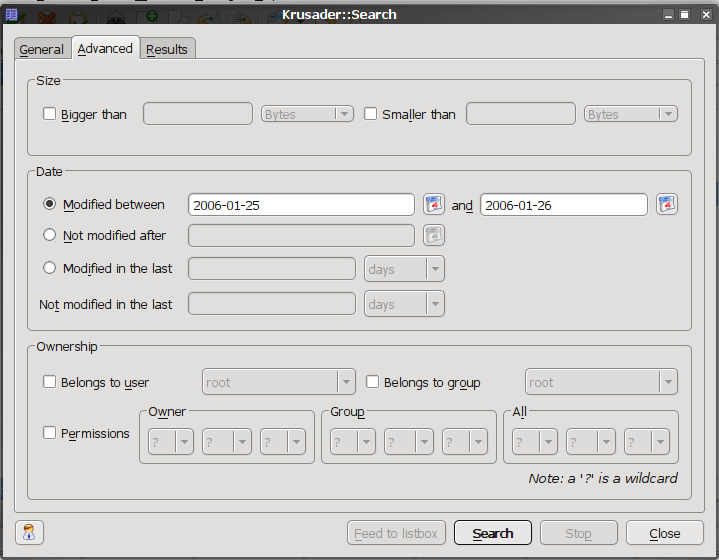Open third Owner permission dropdown
Screen dimensions: 719x560
[283, 442]
